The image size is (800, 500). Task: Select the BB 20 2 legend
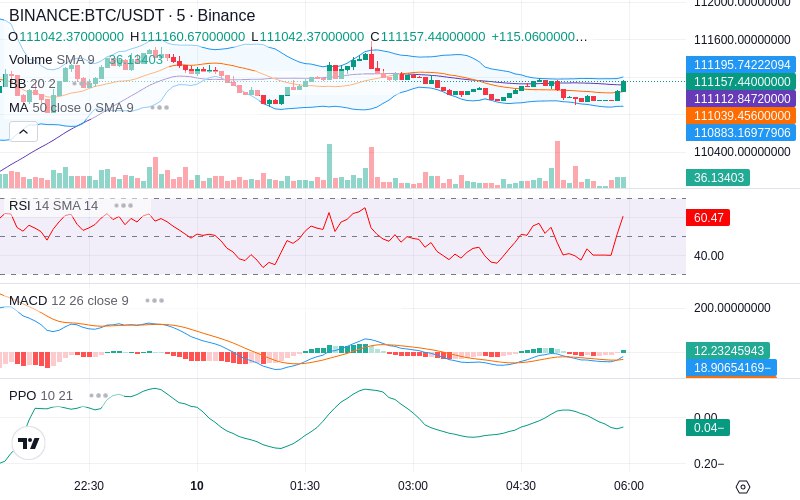point(32,84)
